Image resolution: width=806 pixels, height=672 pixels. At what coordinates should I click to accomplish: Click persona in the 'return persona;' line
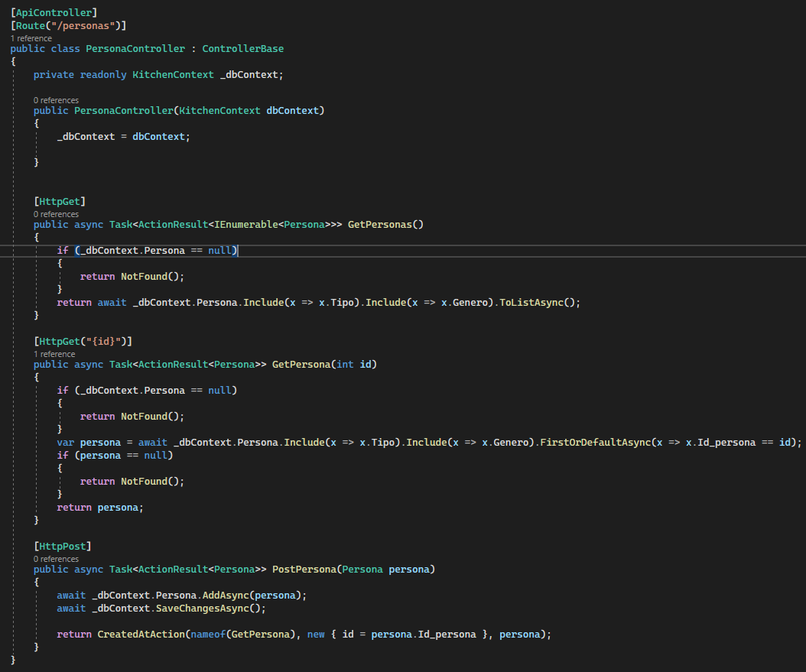point(118,508)
